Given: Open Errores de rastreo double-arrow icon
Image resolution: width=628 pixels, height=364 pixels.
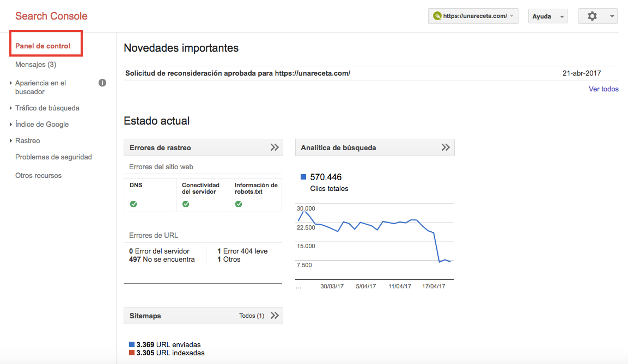Looking at the screenshot, I should pyautogui.click(x=275, y=147).
